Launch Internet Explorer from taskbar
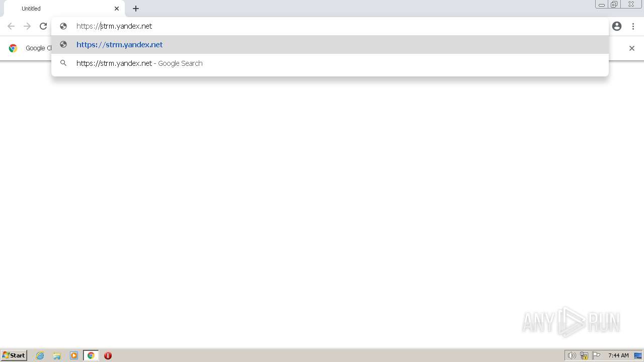Viewport: 644px width, 362px height. coord(40,355)
